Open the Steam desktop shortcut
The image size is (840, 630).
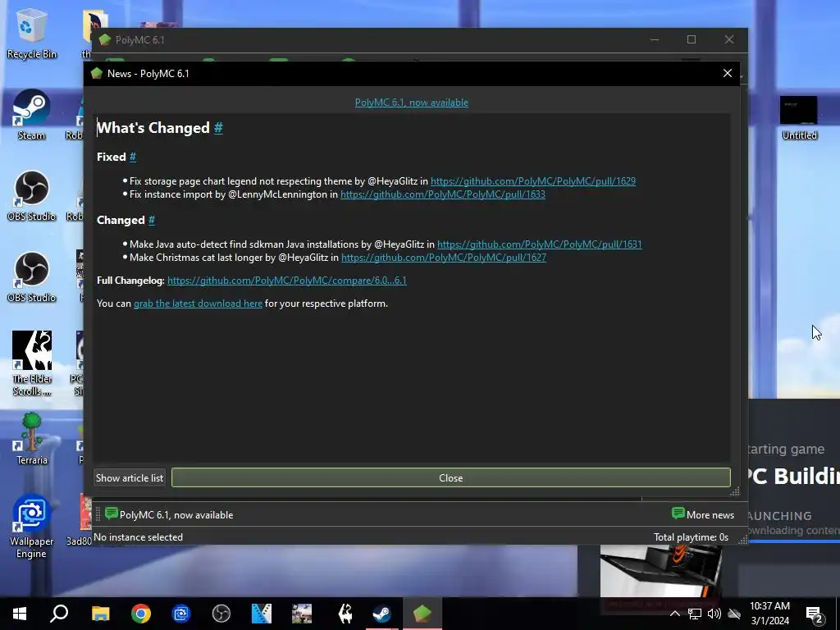(31, 115)
